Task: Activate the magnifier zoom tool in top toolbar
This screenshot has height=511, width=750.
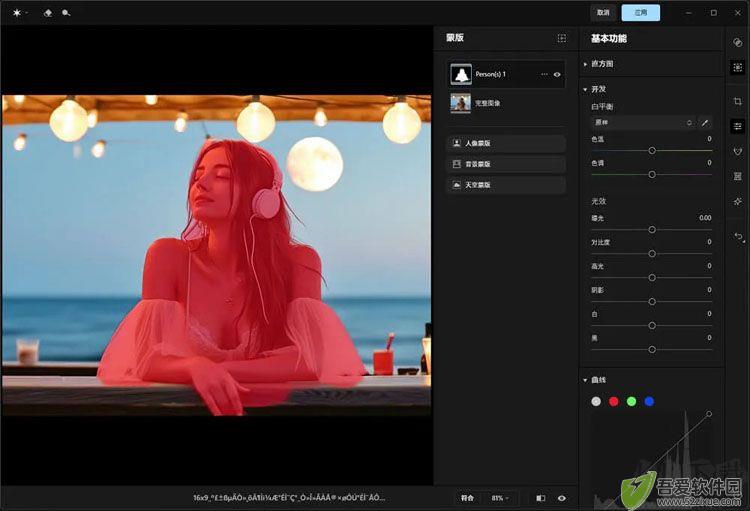Action: (66, 13)
